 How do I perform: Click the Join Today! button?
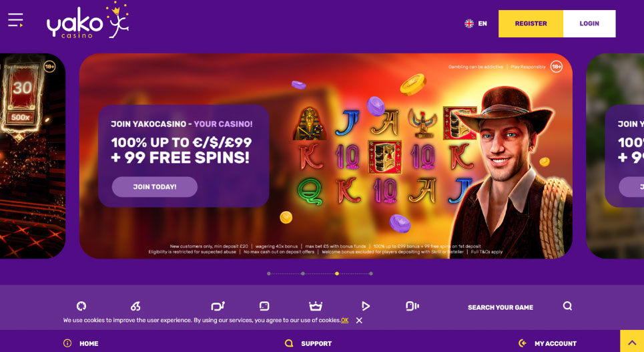click(x=154, y=187)
